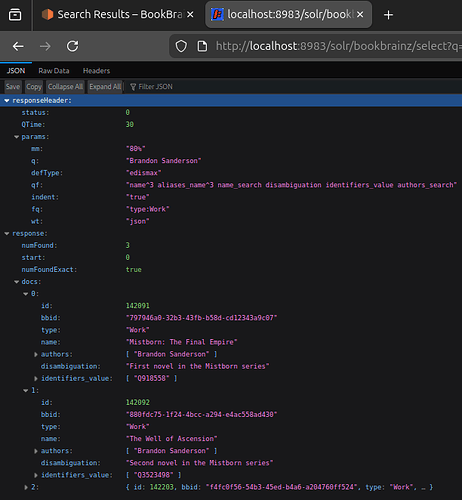Switch to the Headers tab

tap(96, 71)
